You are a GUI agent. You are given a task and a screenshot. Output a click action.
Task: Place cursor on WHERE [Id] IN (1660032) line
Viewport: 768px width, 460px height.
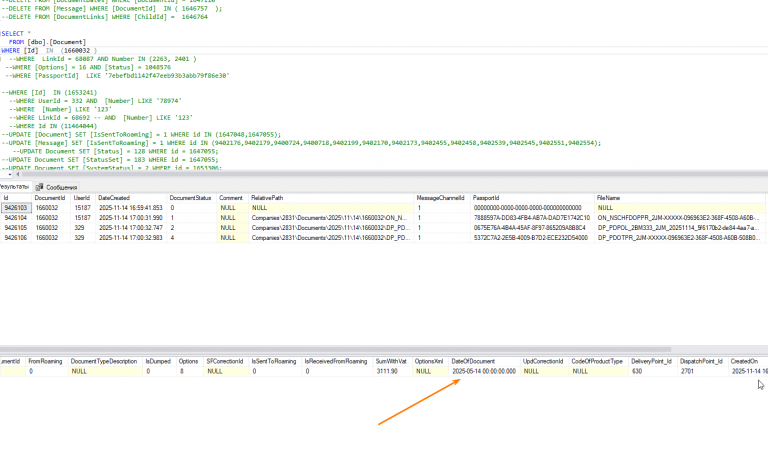49,50
